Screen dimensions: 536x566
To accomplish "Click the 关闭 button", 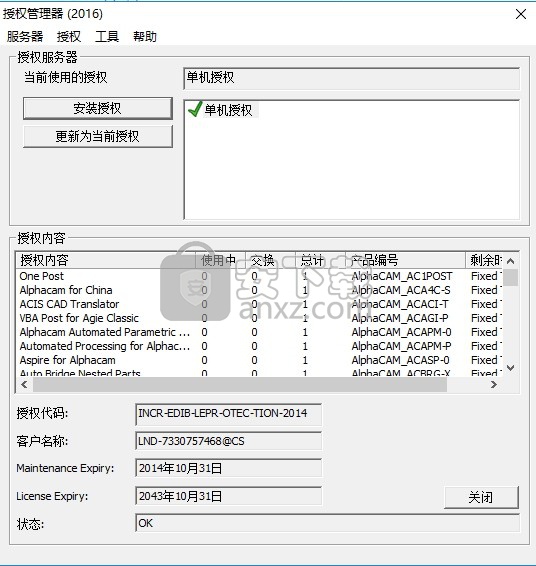I will coord(481,497).
